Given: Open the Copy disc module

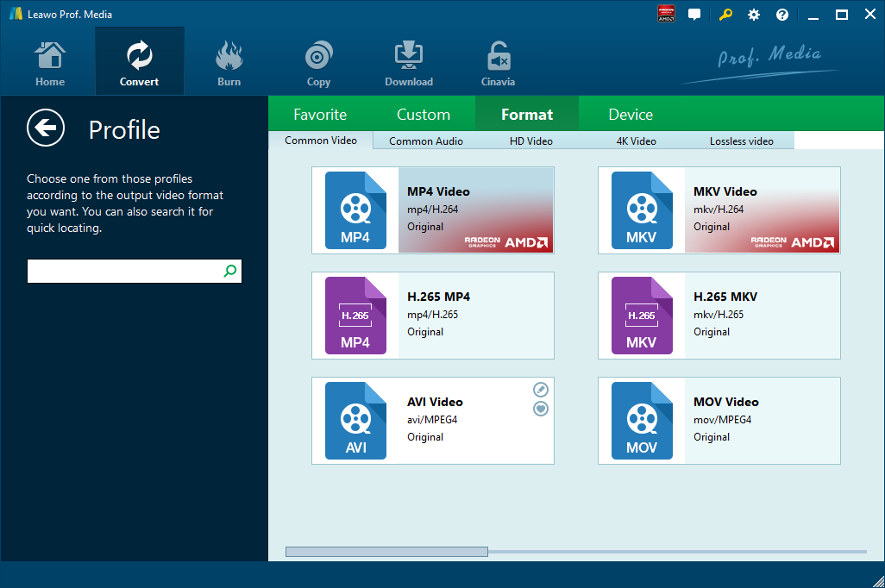Looking at the screenshot, I should (318, 64).
